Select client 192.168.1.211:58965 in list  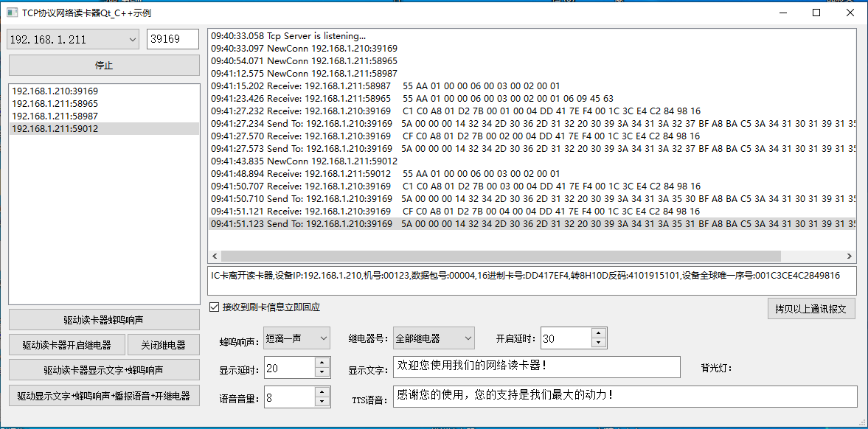point(55,104)
